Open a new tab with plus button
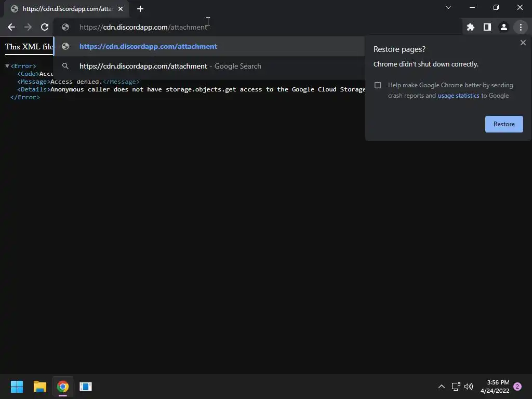Viewport: 532px width, 399px height. pos(140,9)
